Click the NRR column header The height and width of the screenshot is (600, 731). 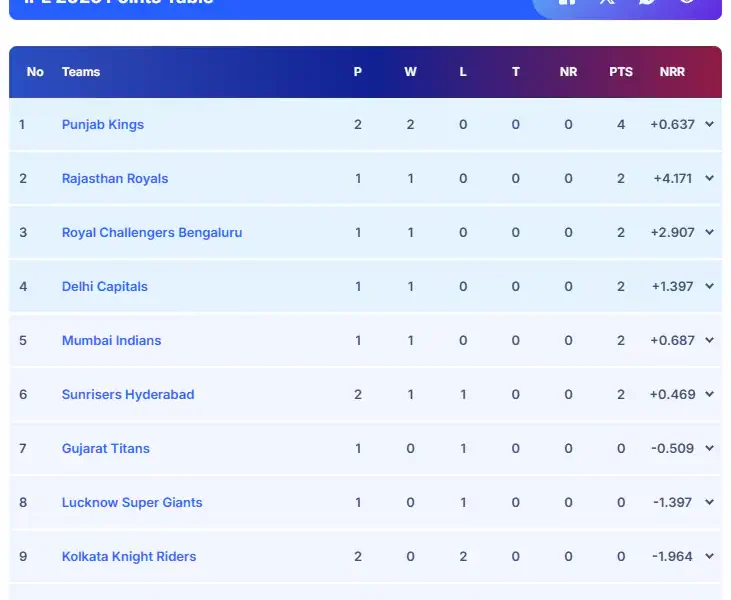pos(672,72)
